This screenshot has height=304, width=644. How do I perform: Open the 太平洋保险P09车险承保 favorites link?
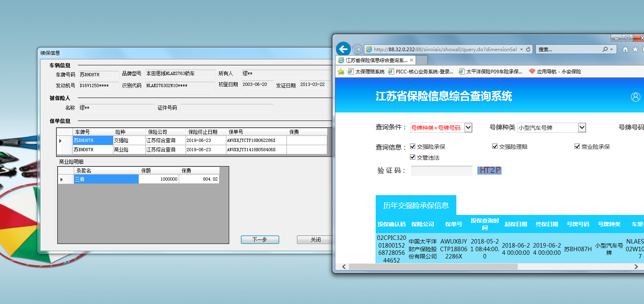pyautogui.click(x=490, y=71)
